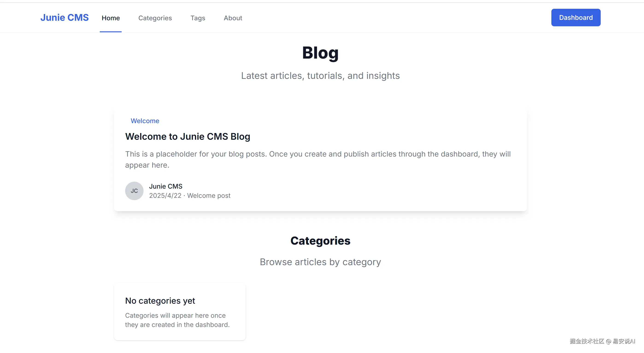Open the Home navigation tab
The height and width of the screenshot is (353, 644).
[111, 18]
